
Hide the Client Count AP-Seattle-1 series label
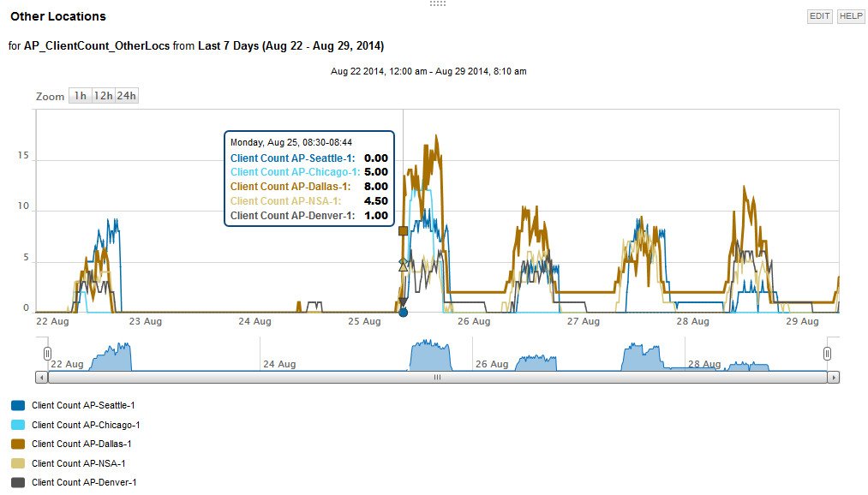tap(83, 405)
